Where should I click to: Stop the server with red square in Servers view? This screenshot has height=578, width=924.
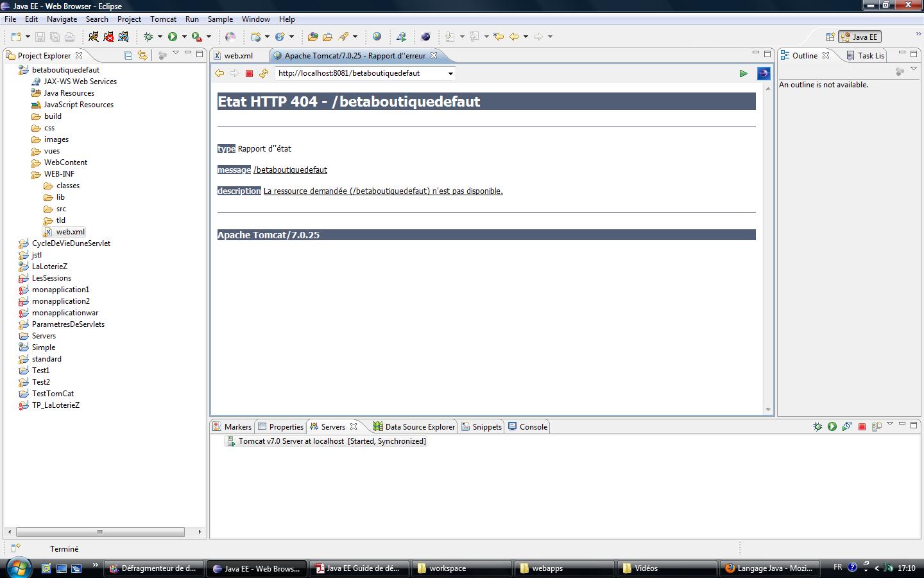tap(862, 426)
